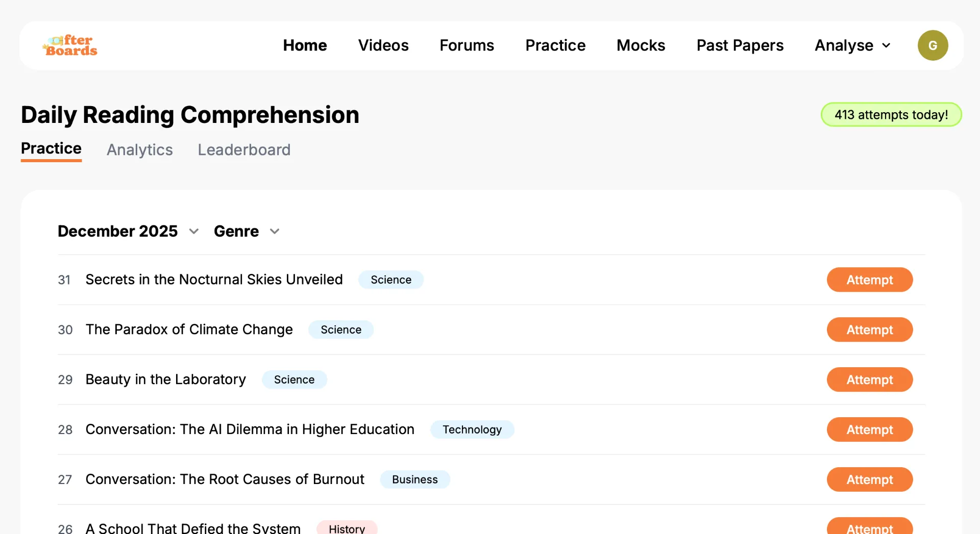The height and width of the screenshot is (534, 980).
Task: Click the Technology genre tag
Action: tap(472, 429)
